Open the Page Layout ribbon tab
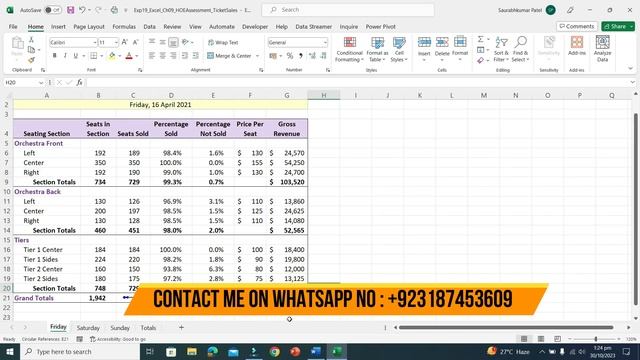 89,27
